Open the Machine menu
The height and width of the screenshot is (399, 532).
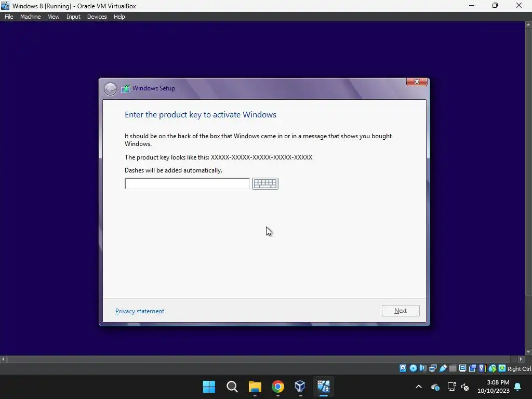tap(30, 17)
